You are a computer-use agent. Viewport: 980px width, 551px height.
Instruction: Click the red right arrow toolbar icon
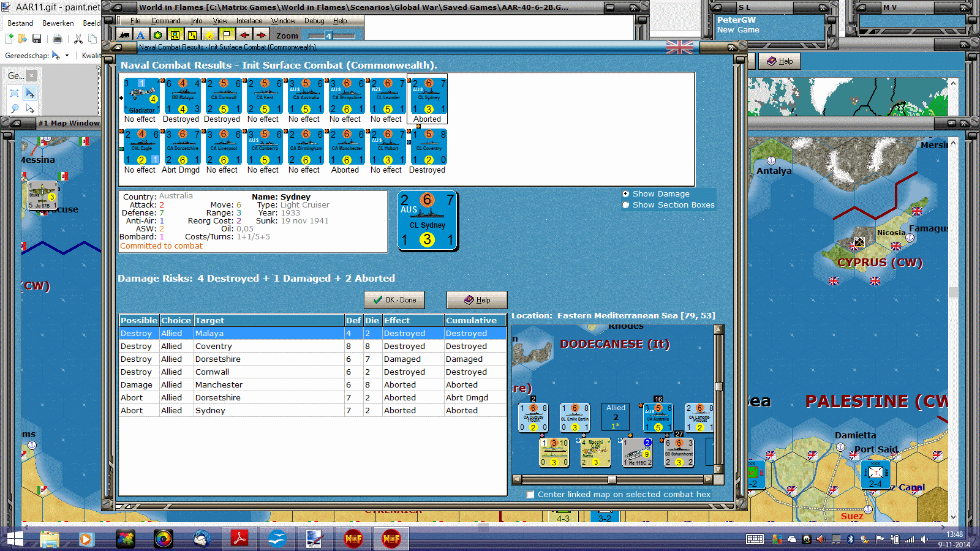(262, 36)
